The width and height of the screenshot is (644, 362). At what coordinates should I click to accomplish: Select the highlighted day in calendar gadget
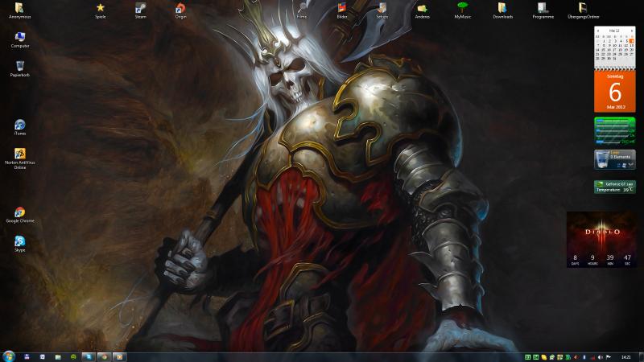pos(631,40)
